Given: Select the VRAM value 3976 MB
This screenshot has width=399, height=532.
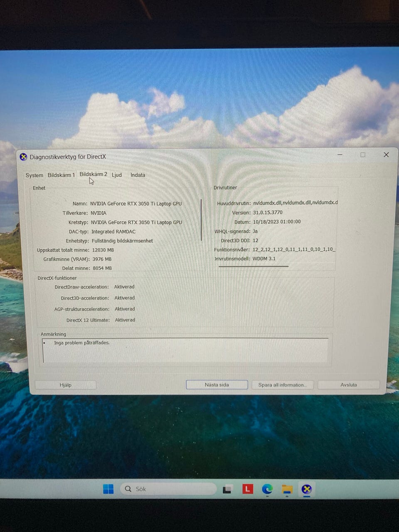Looking at the screenshot, I should click(102, 259).
